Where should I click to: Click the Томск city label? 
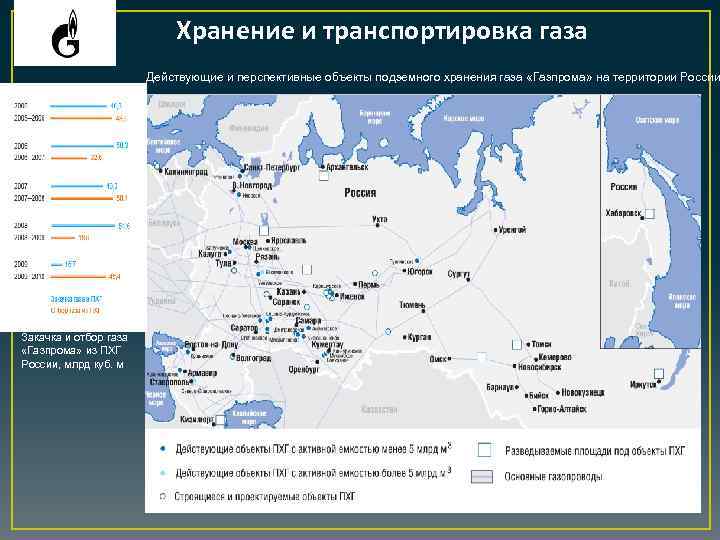click(x=542, y=344)
